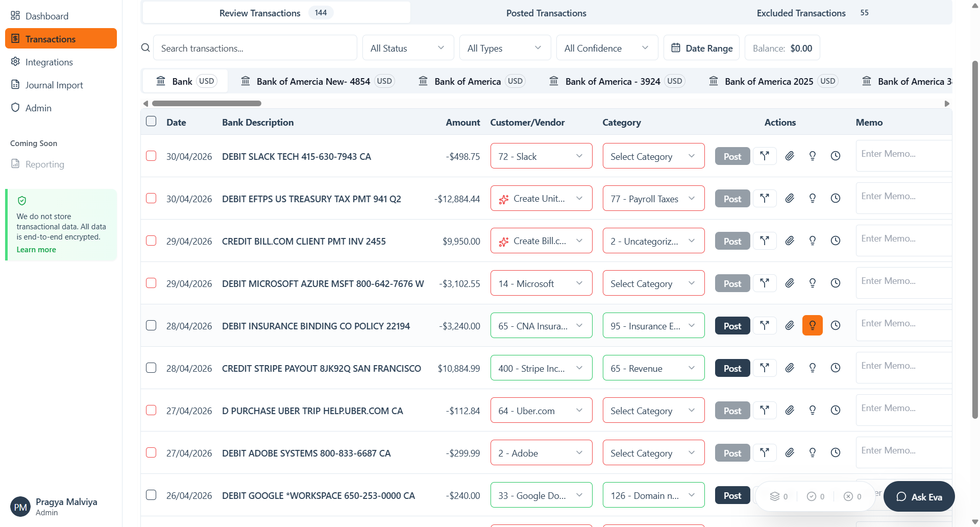Open Journal Import in sidebar
Viewport: 980px width, 527px height.
(54, 85)
